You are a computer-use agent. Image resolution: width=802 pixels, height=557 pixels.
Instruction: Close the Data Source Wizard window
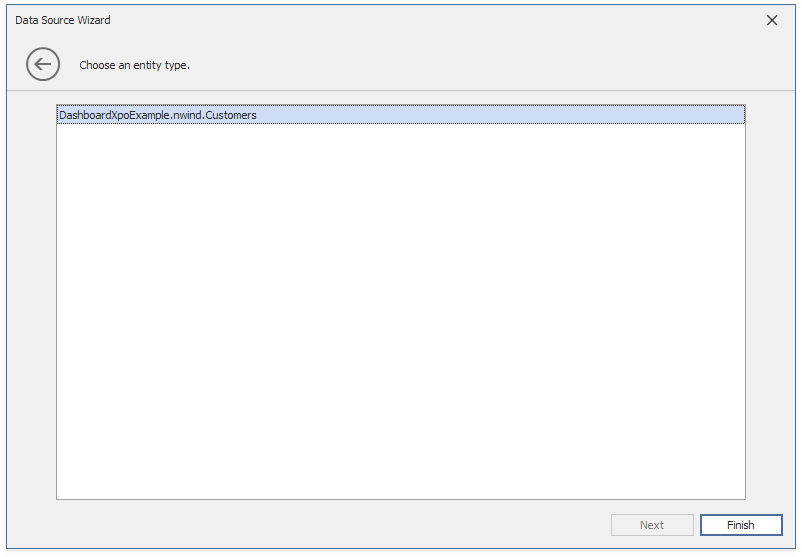point(772,20)
